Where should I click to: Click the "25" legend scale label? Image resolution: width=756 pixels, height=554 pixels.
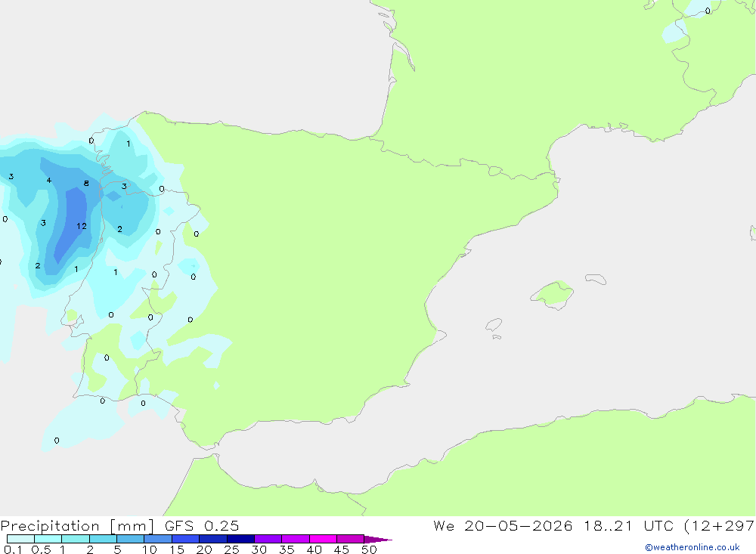click(x=232, y=549)
